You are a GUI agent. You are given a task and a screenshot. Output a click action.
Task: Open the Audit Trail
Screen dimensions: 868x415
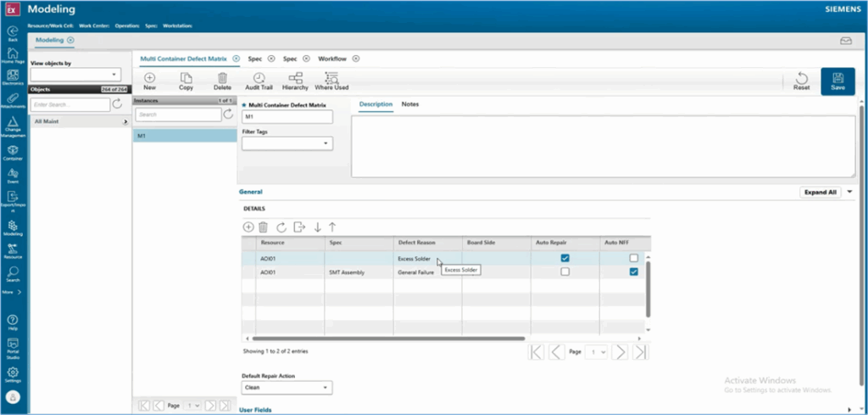pyautogui.click(x=259, y=79)
